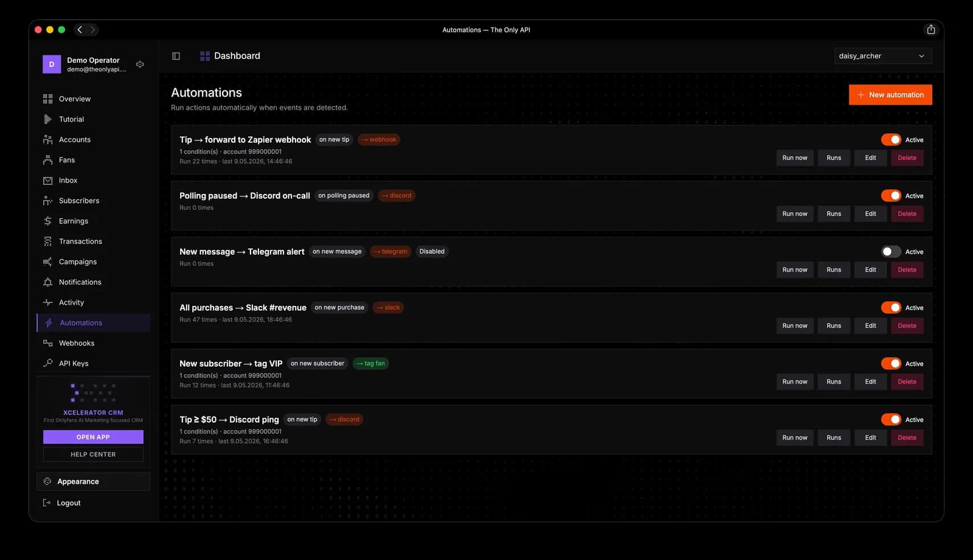
Task: Delete the All purchases Slack #revenue automation
Action: tap(907, 326)
